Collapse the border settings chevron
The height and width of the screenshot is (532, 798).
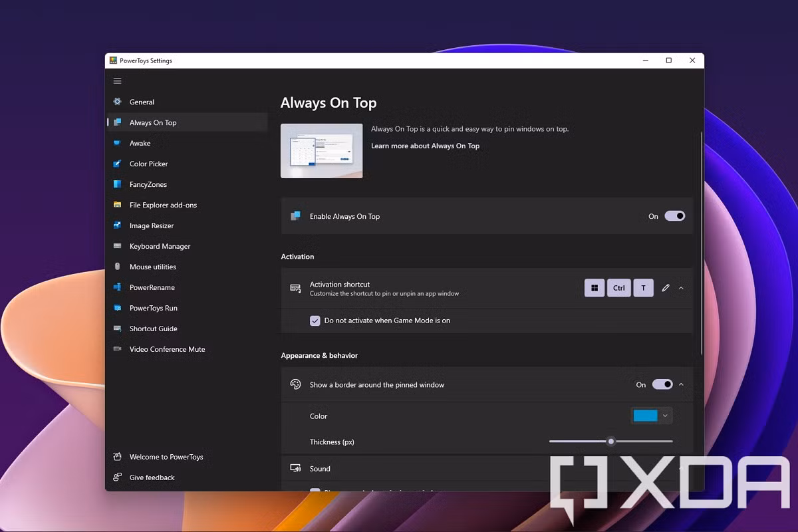click(x=681, y=384)
